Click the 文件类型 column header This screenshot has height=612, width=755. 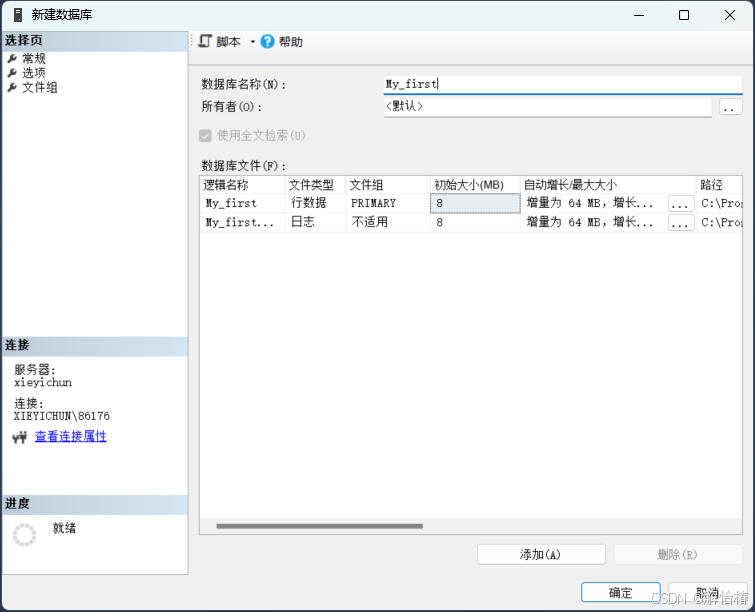315,185
